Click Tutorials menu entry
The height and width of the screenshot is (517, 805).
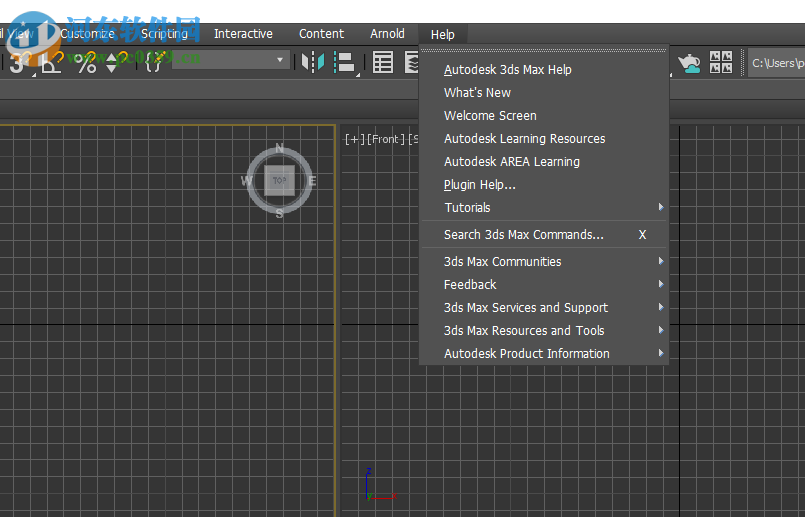544,208
